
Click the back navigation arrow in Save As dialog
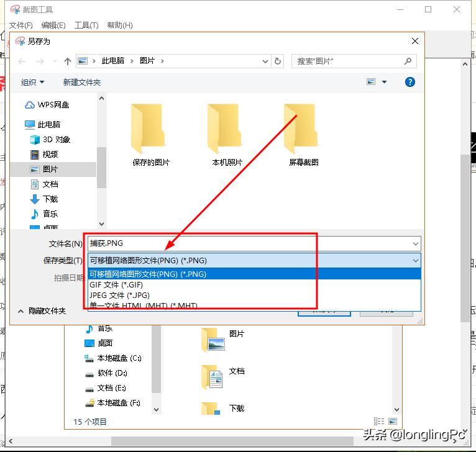coord(22,61)
